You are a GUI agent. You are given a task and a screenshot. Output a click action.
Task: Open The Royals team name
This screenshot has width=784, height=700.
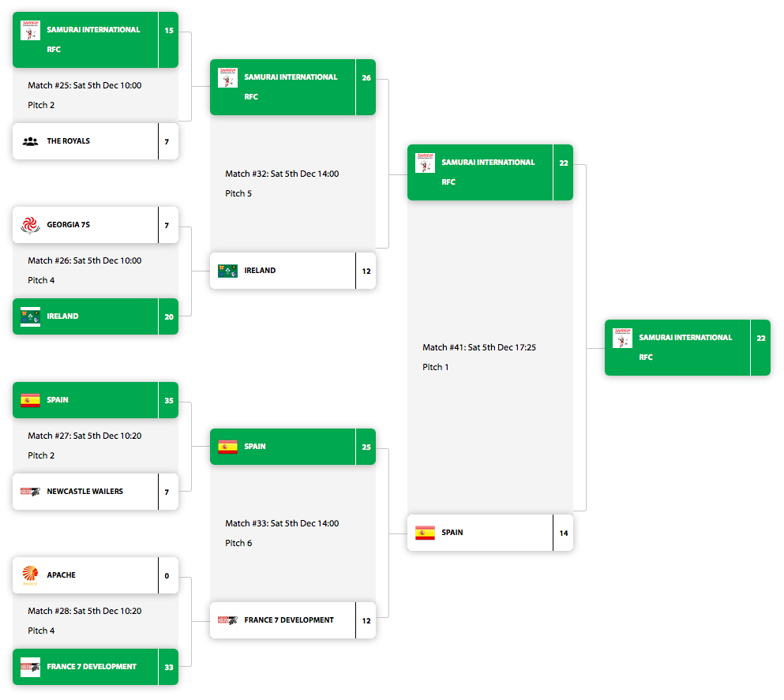pos(69,142)
